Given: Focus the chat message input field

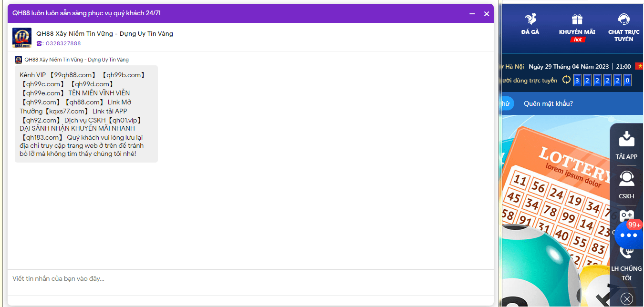Looking at the screenshot, I should [x=250, y=279].
